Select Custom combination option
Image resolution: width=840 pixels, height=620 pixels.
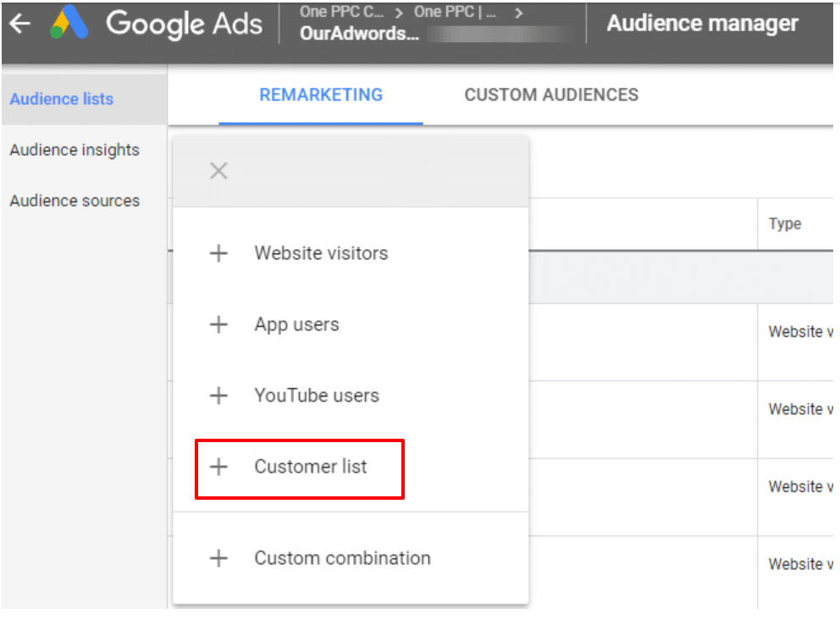click(x=342, y=558)
